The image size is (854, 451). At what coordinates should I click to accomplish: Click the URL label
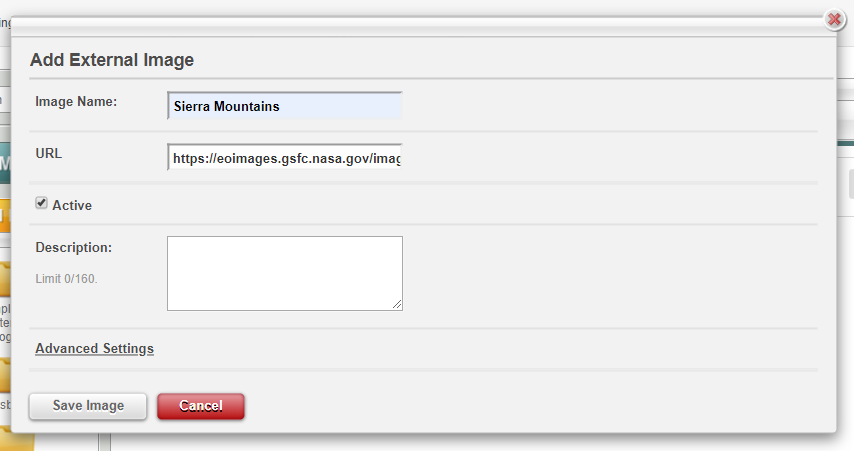48,154
